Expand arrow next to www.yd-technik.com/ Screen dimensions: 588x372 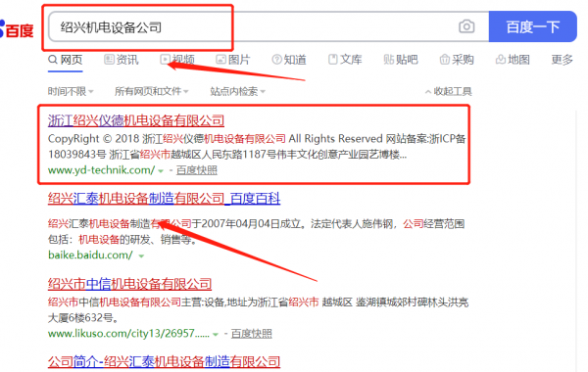coord(161,171)
